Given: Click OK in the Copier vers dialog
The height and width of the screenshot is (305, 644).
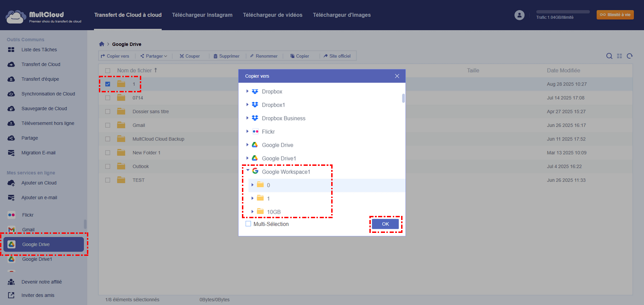Looking at the screenshot, I should click(385, 224).
